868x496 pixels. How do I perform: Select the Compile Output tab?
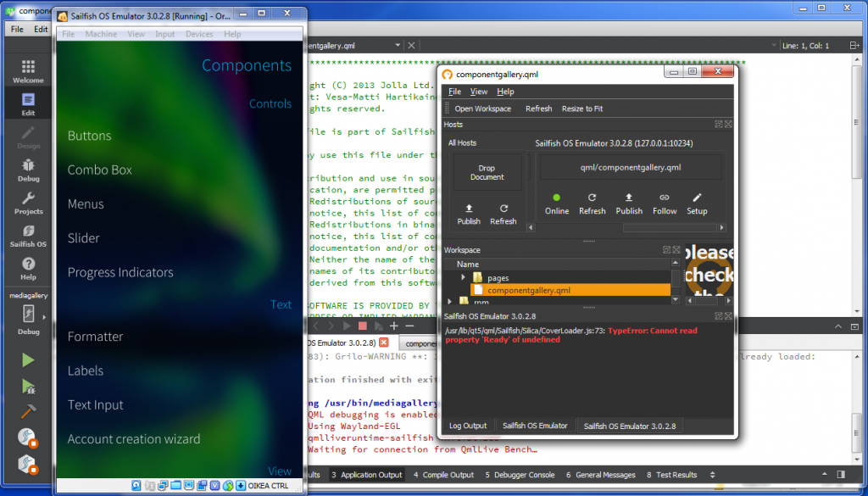click(443, 475)
